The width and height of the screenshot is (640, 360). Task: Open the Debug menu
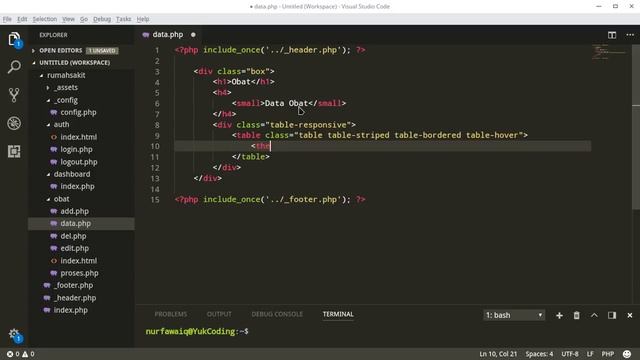102,19
